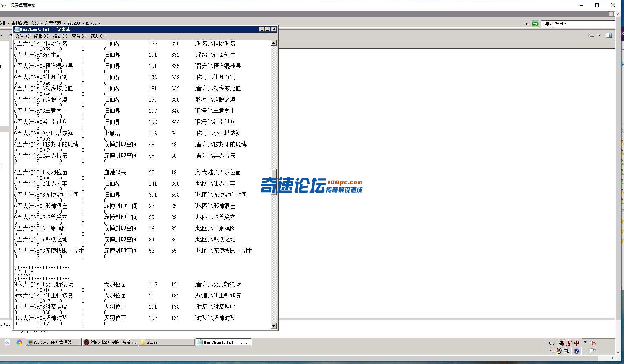Click the change view icon in Explorer toolbar
This screenshot has height=364, width=624.
click(591, 35)
